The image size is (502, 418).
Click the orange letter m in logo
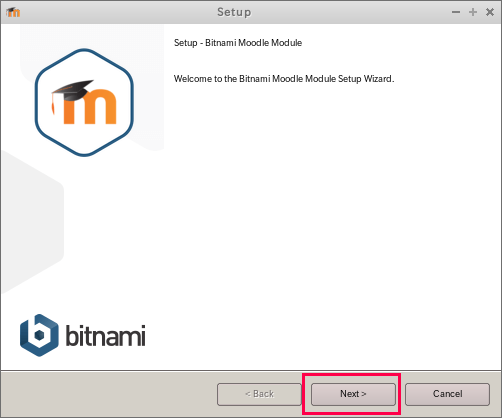pyautogui.click(x=90, y=107)
